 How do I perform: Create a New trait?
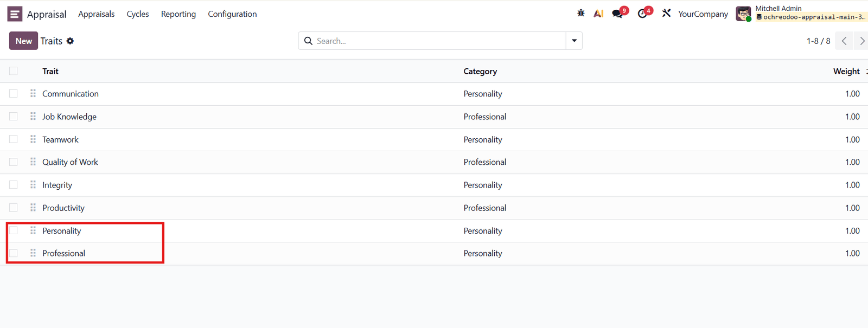(23, 41)
